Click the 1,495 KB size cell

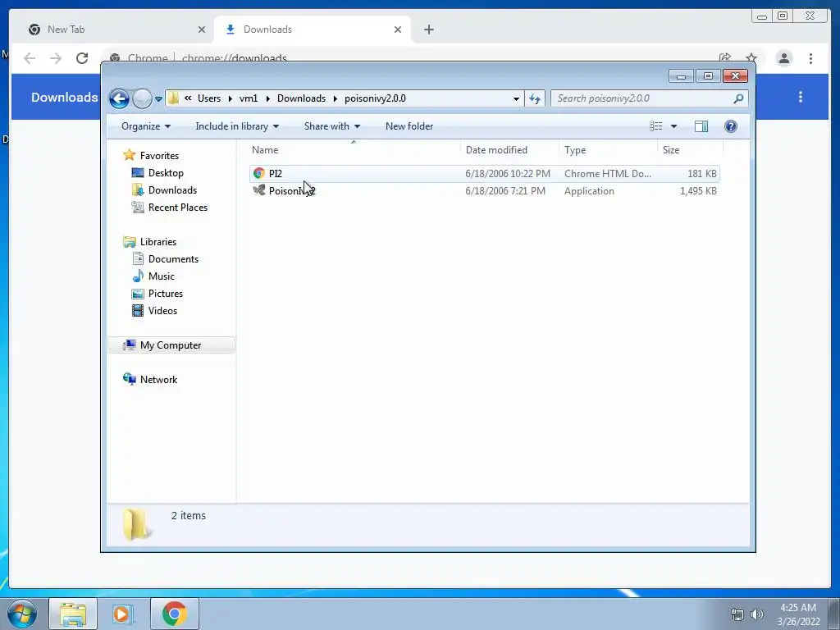click(x=698, y=190)
